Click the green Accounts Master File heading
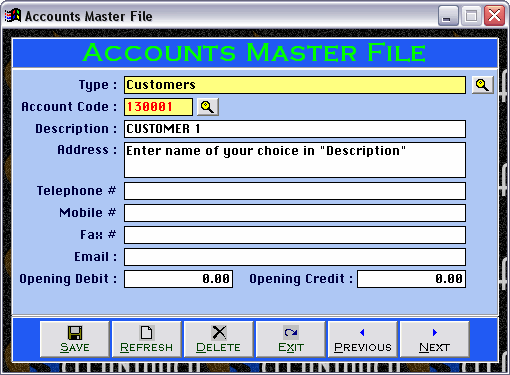510x375 pixels. [x=255, y=53]
